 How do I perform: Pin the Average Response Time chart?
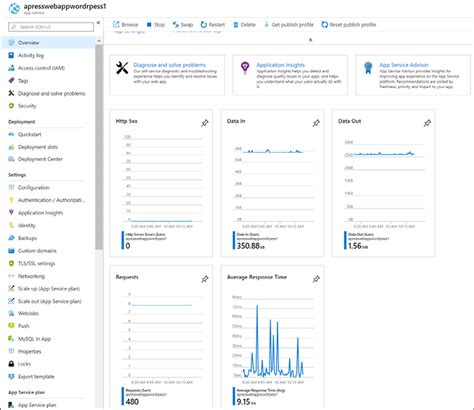(x=316, y=279)
